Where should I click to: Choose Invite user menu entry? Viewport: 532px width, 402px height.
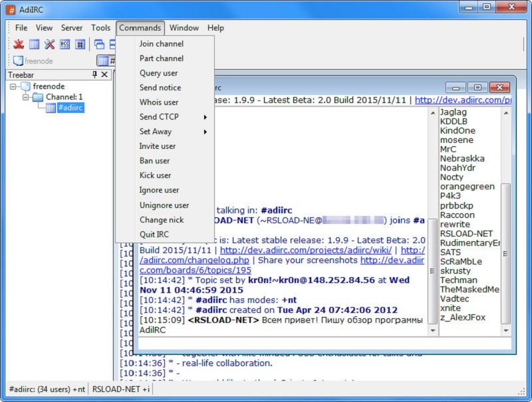(x=165, y=146)
